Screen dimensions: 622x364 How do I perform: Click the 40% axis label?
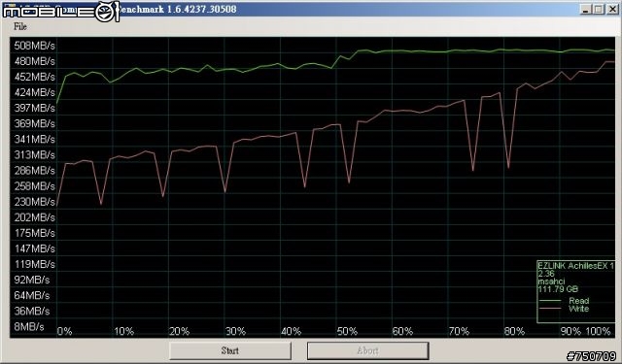(292, 331)
